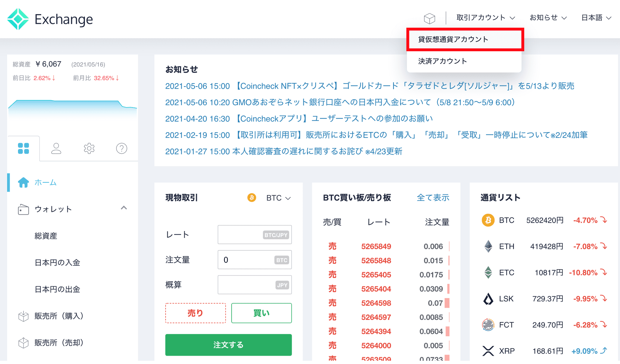The height and width of the screenshot is (364, 620).
Task: Select 決済アカウント from the menu
Action: [x=442, y=61]
